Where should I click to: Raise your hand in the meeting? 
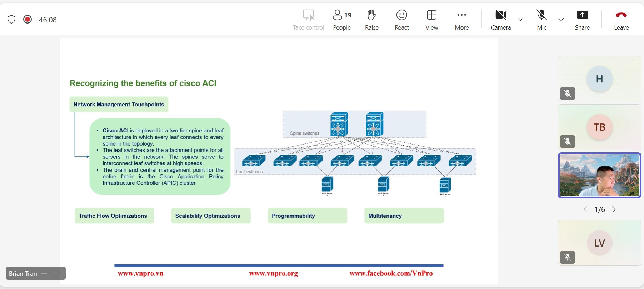(x=371, y=20)
